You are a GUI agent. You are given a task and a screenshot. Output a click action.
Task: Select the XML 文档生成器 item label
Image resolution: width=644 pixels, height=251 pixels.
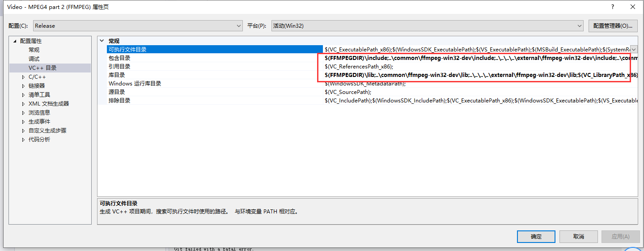click(49, 104)
